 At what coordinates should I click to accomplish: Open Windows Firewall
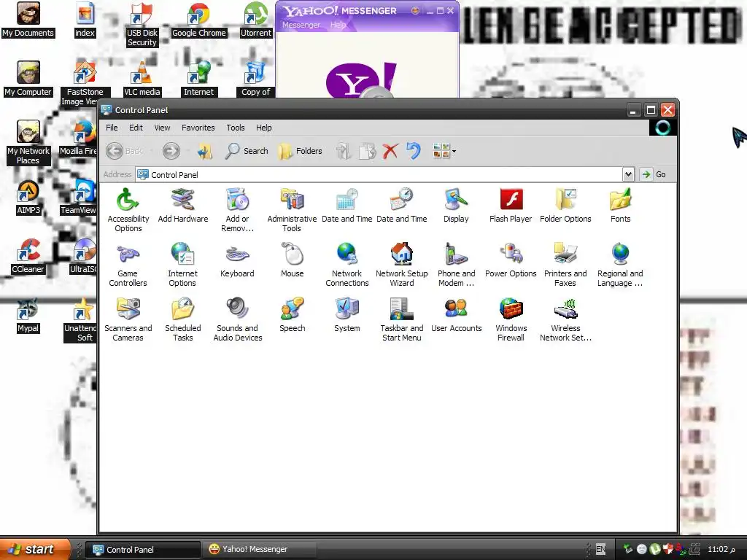coord(511,319)
